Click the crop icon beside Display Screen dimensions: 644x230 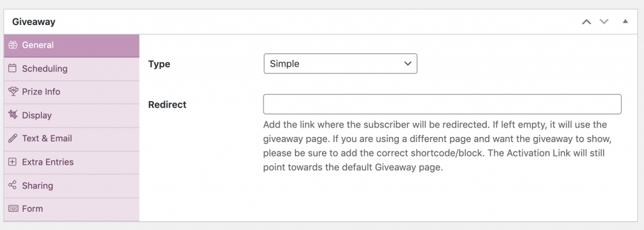click(13, 115)
